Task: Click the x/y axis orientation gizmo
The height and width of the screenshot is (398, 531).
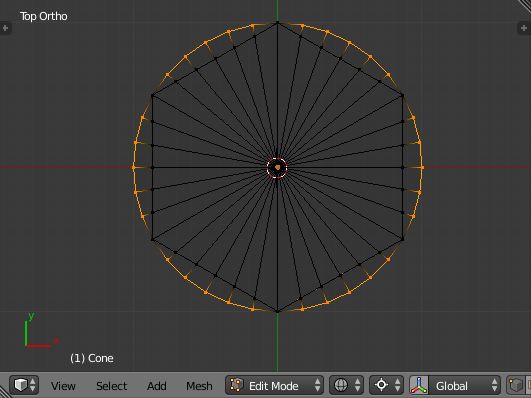Action: [41, 330]
